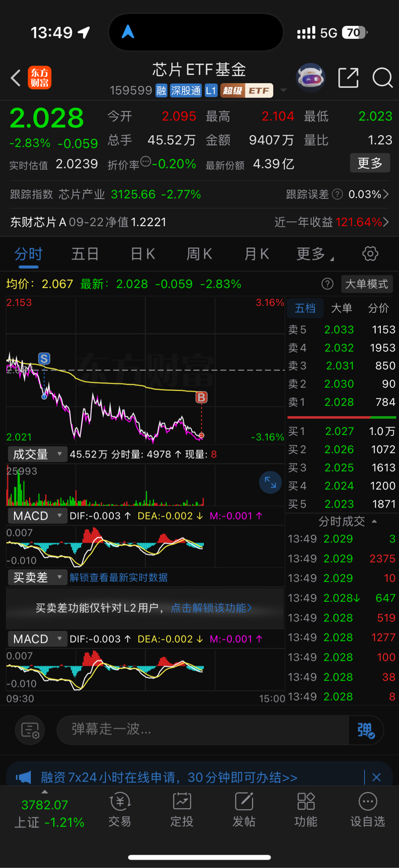Image resolution: width=399 pixels, height=868 pixels.
Task: Switch to 月K chart tab
Action: (x=256, y=254)
